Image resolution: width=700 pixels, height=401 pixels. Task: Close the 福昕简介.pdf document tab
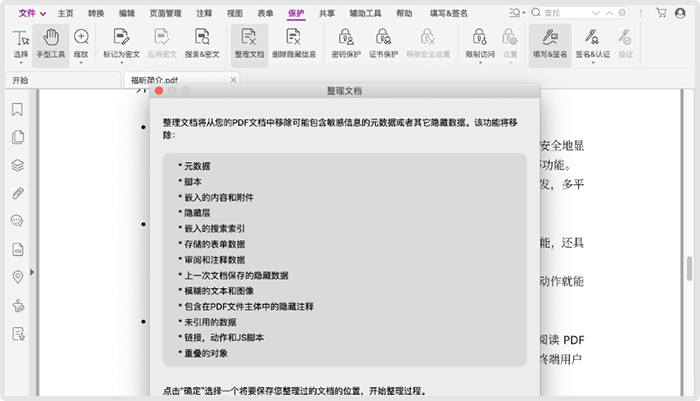(233, 80)
